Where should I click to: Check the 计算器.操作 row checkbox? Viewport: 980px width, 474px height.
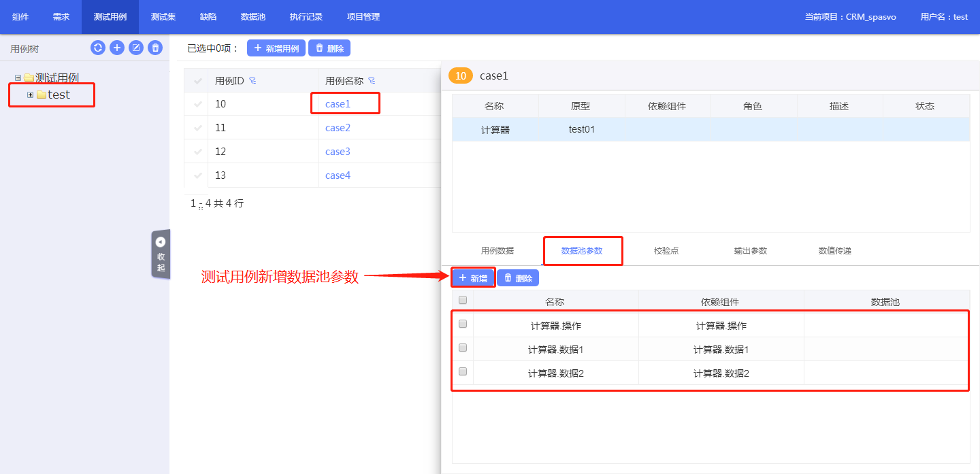click(x=463, y=324)
